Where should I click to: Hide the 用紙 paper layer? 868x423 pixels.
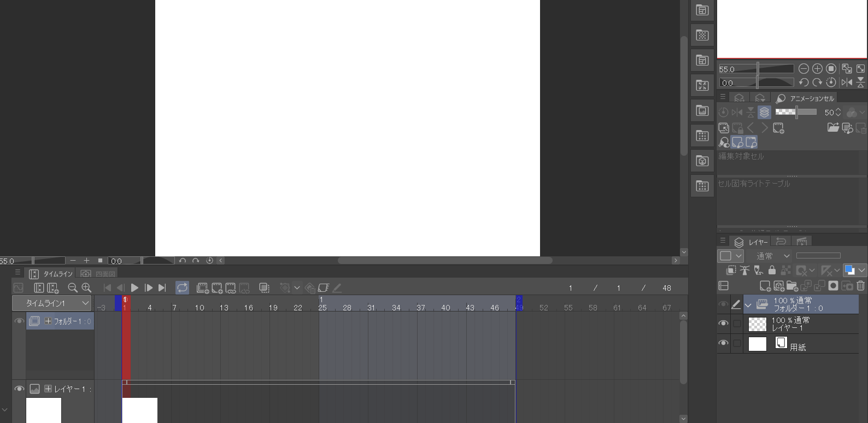723,343
